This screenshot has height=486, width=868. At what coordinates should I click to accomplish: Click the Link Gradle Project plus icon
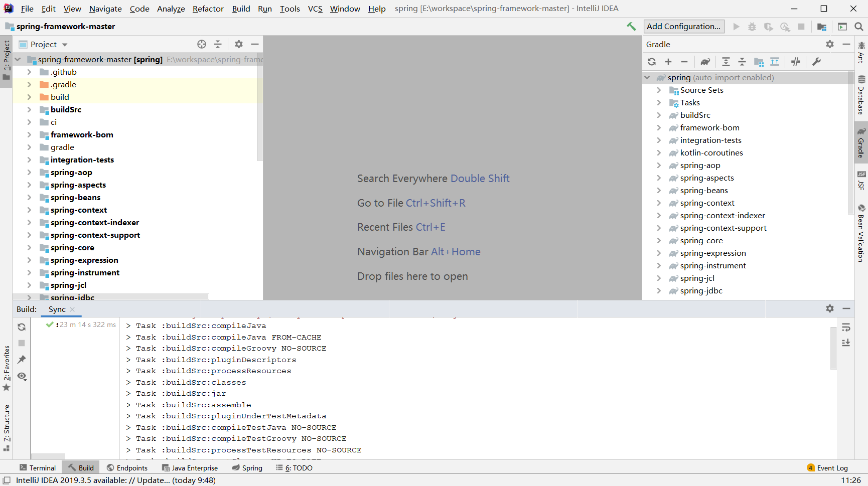668,62
